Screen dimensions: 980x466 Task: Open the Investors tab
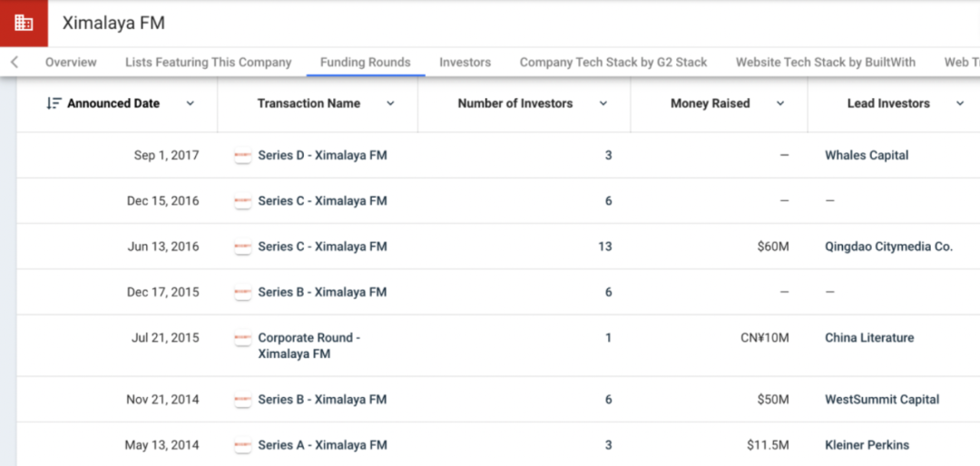point(465,63)
